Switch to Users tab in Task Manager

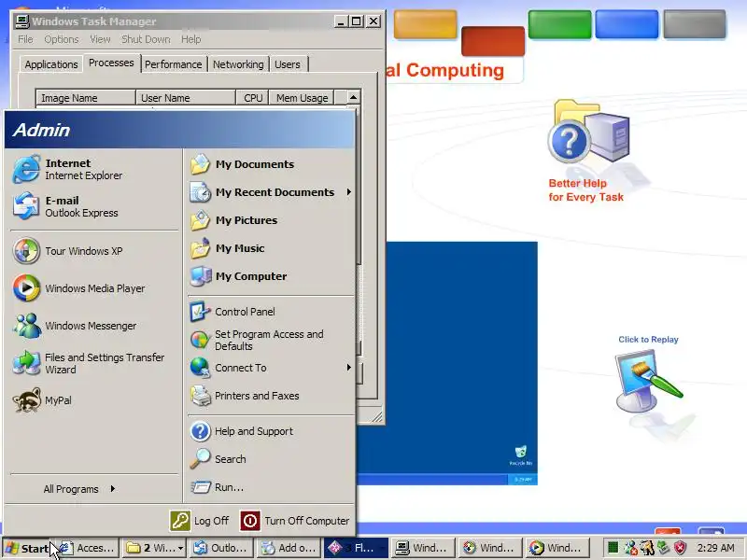(x=288, y=64)
